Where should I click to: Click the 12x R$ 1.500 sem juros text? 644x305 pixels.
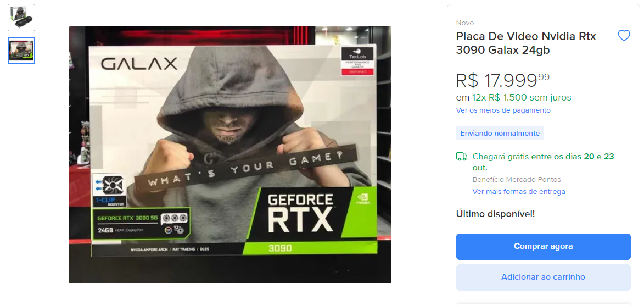522,97
